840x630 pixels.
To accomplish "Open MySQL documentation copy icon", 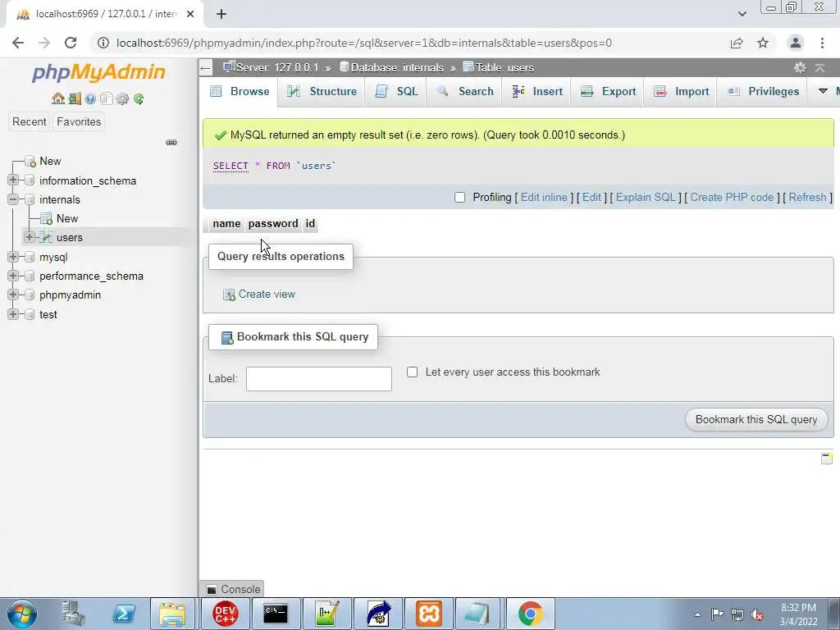I will tap(106, 98).
